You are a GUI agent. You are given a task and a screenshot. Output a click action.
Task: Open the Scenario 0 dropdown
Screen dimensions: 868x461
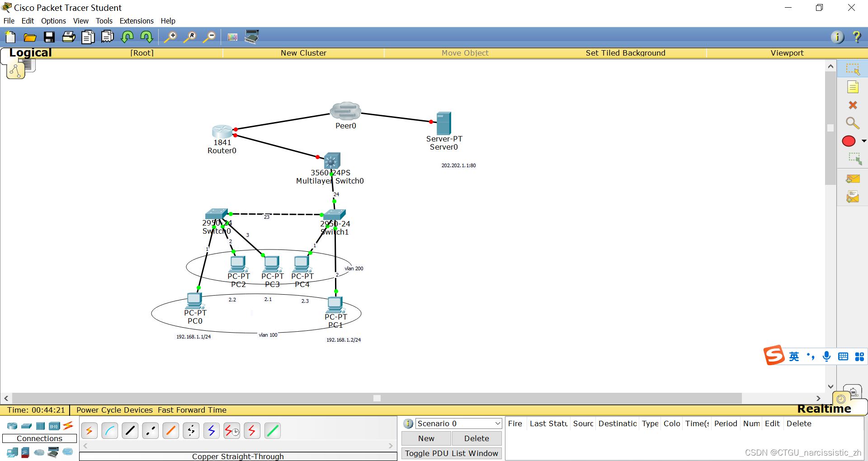click(x=496, y=423)
